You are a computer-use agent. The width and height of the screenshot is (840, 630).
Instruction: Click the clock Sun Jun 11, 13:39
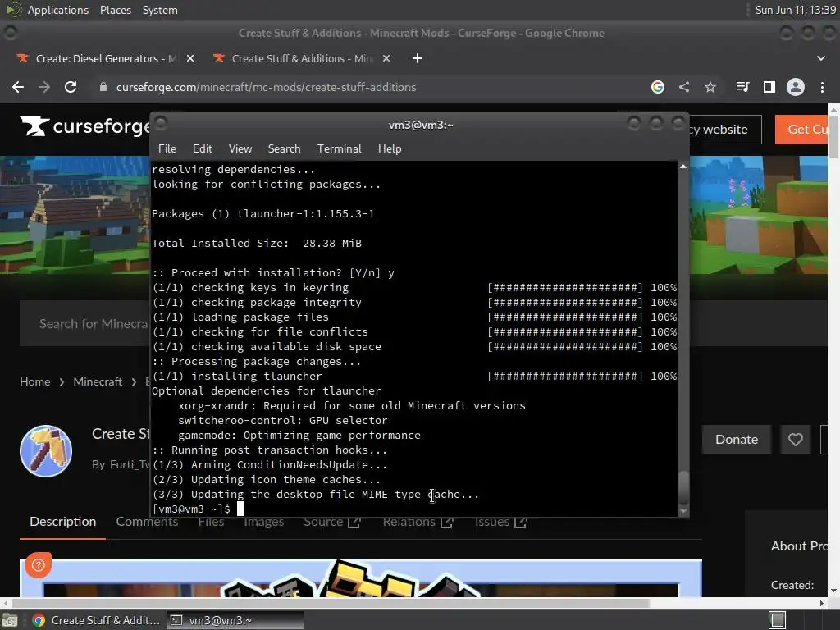[x=795, y=10]
